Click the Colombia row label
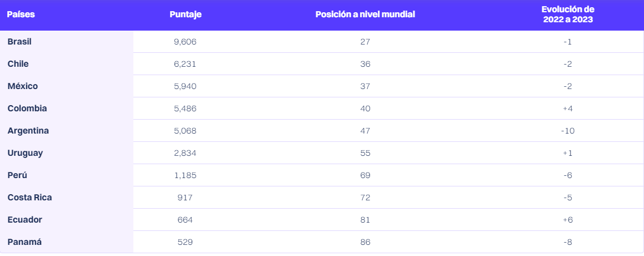644x256 pixels. pos(27,109)
